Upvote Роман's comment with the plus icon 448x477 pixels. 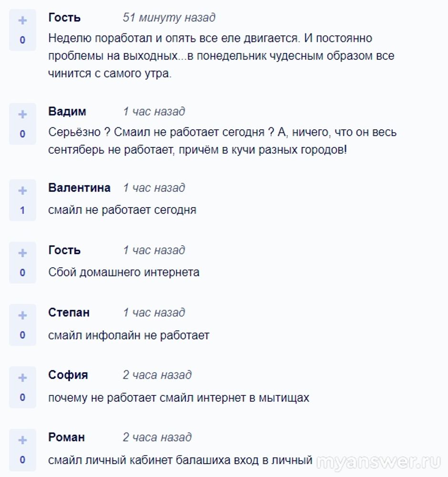[x=22, y=440]
